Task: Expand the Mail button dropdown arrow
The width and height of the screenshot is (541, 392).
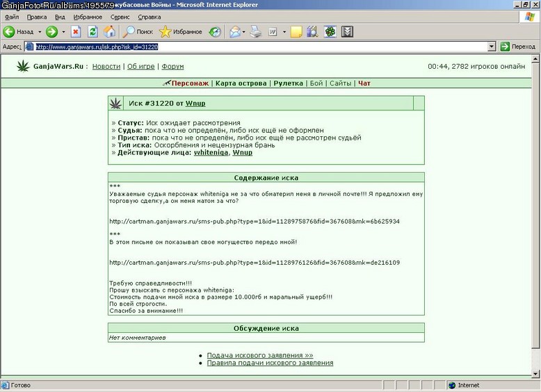Action: 244,32
